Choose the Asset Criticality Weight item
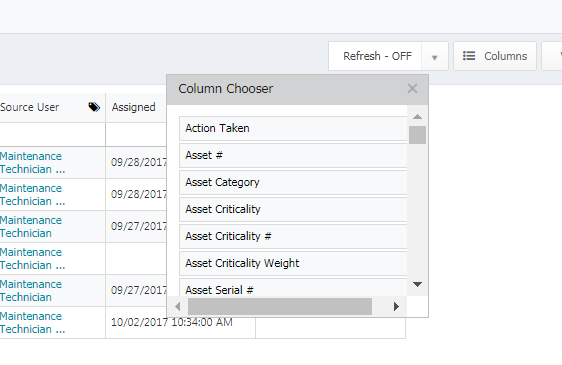This screenshot has height=365, width=562. [x=293, y=263]
